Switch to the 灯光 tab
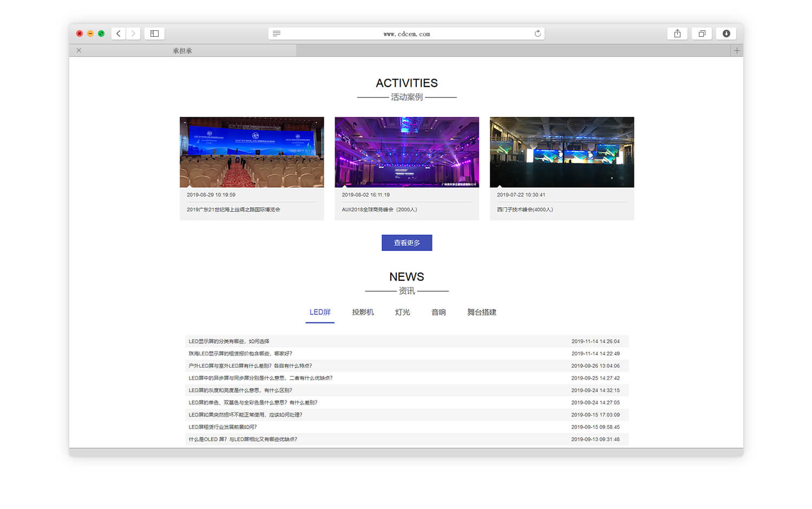 [402, 312]
